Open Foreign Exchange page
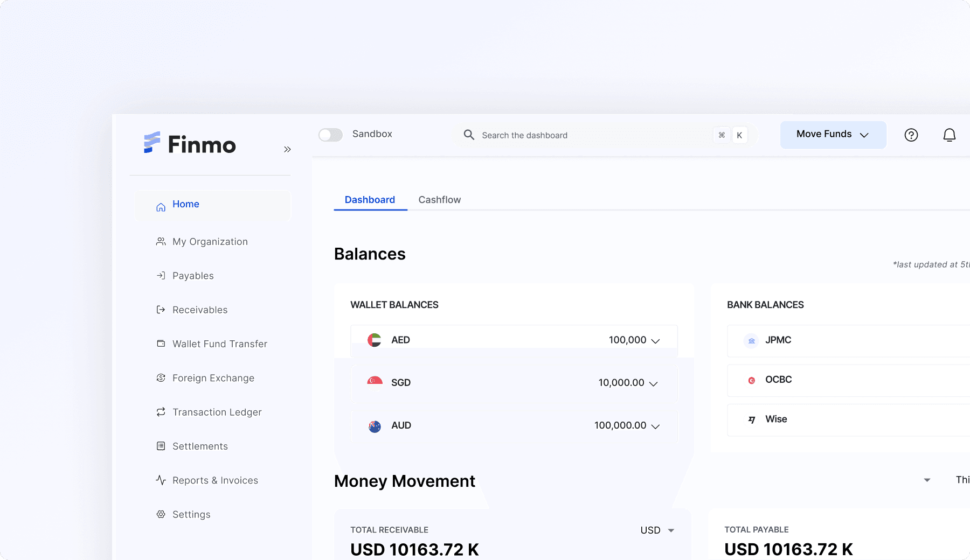This screenshot has height=560, width=970. 213,378
